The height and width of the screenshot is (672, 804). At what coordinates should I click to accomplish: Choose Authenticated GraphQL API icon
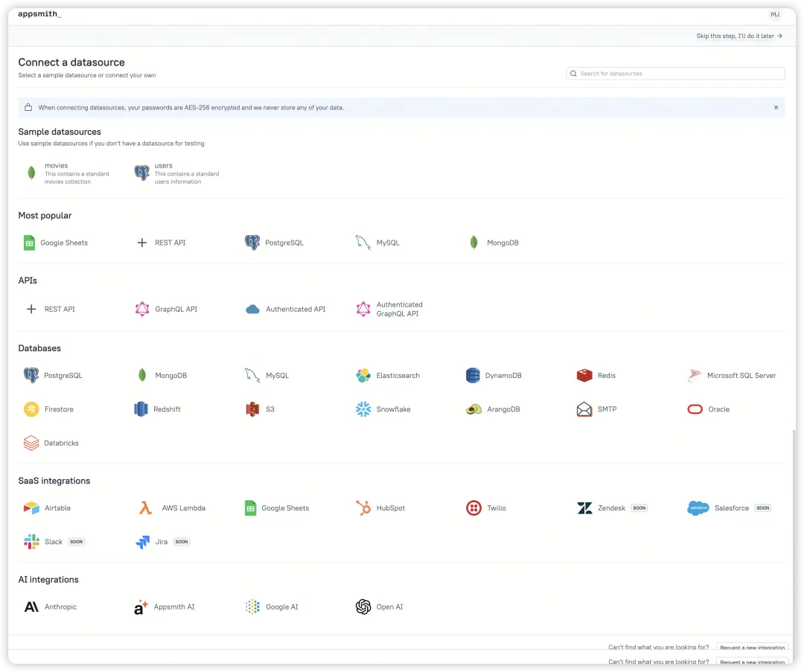point(363,309)
